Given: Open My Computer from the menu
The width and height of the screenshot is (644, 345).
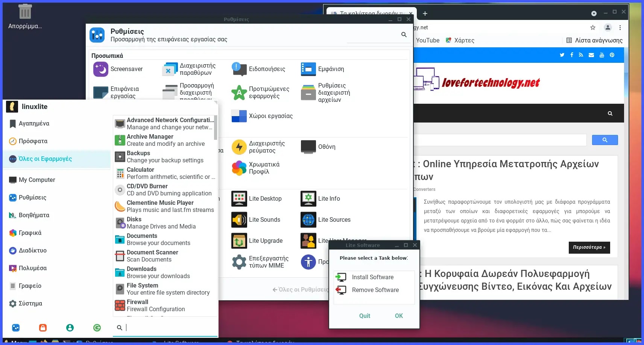Looking at the screenshot, I should [x=56, y=180].
